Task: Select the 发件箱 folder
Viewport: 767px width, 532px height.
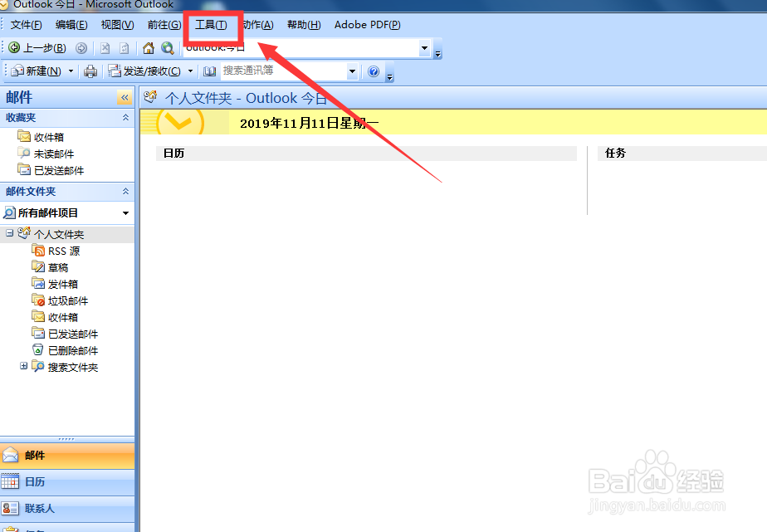Action: 63,285
